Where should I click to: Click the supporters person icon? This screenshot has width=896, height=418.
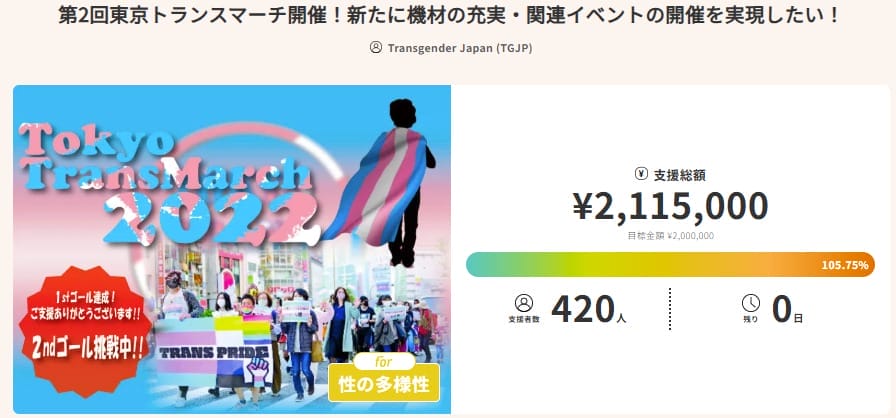coord(524,303)
